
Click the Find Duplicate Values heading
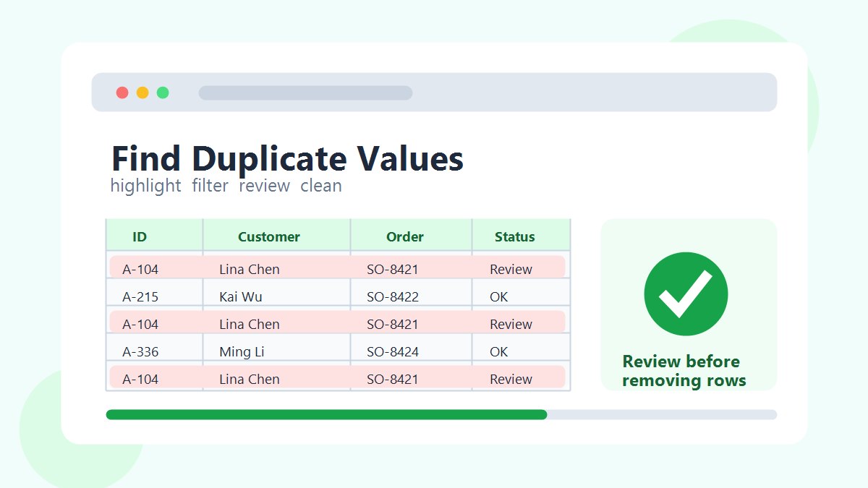pos(287,158)
